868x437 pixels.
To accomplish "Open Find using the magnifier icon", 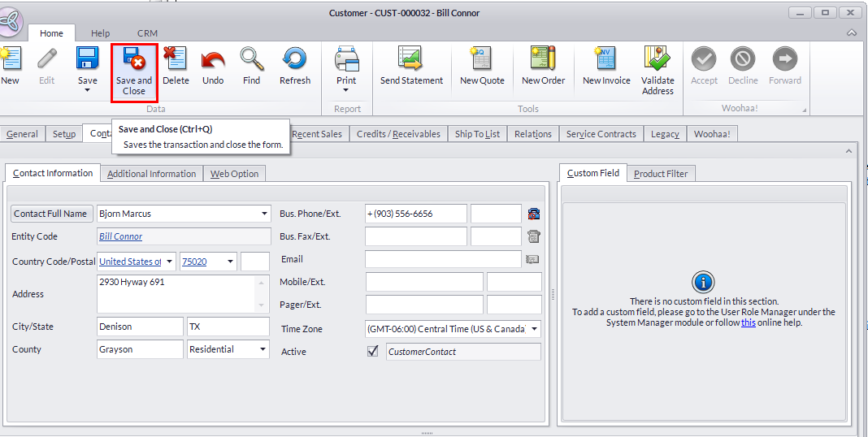I will coord(252,60).
